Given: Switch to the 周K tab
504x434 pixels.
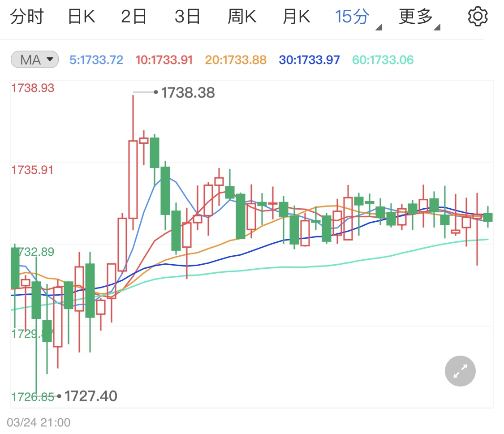Looking at the screenshot, I should (x=242, y=17).
